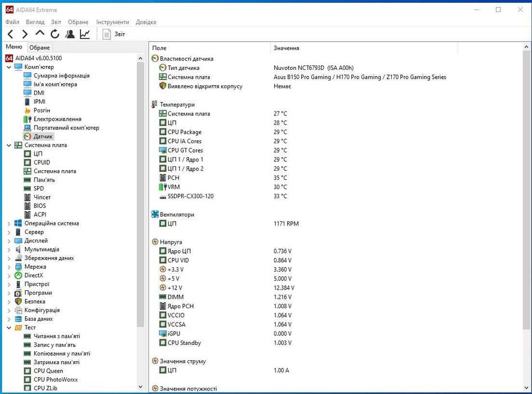The image size is (532, 394).
Task: Expand the Мультимедіа tree node
Action: pyautogui.click(x=9, y=249)
